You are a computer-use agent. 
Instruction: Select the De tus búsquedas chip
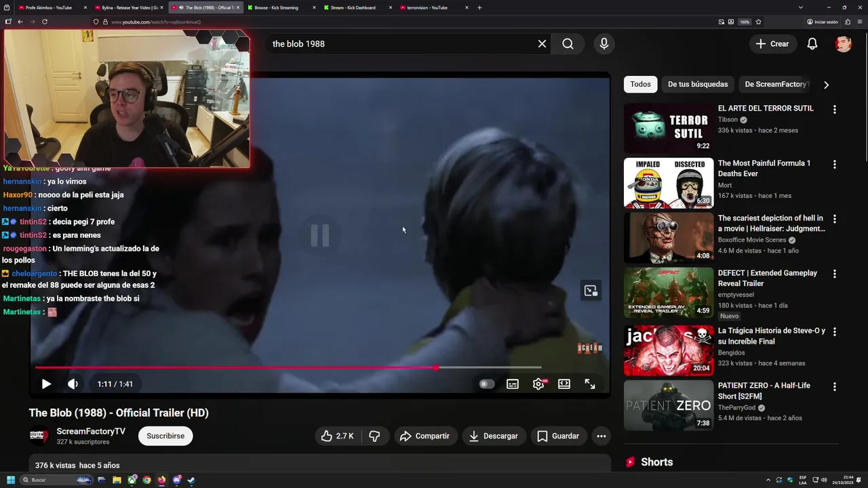pos(698,84)
